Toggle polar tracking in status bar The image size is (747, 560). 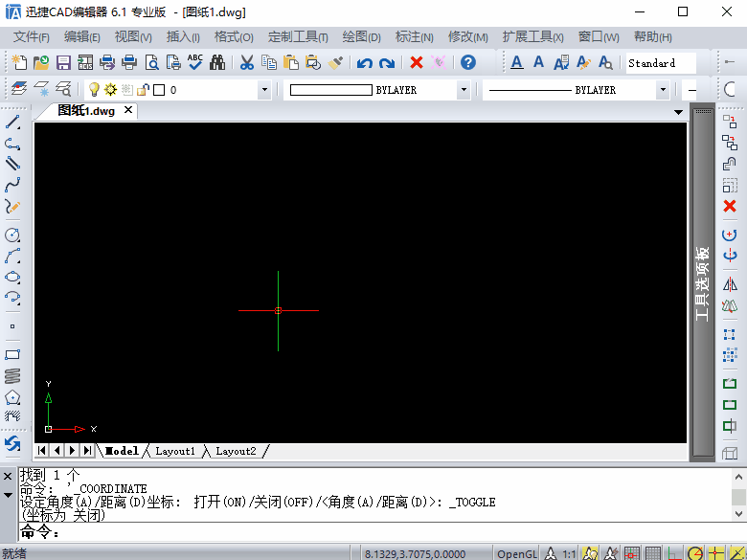click(695, 554)
